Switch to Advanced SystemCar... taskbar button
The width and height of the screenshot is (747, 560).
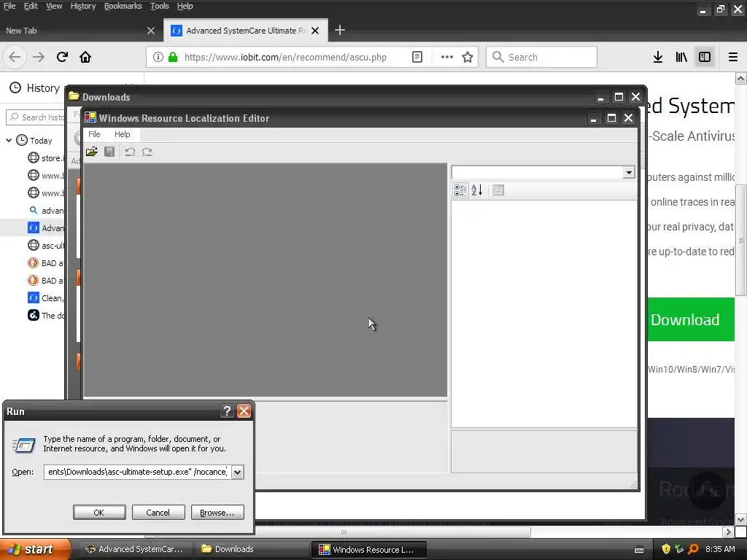tap(134, 550)
